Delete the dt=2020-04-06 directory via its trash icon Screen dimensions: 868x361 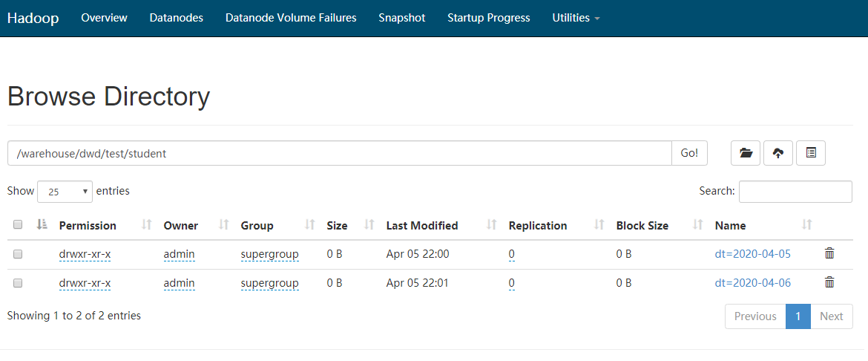coord(829,282)
